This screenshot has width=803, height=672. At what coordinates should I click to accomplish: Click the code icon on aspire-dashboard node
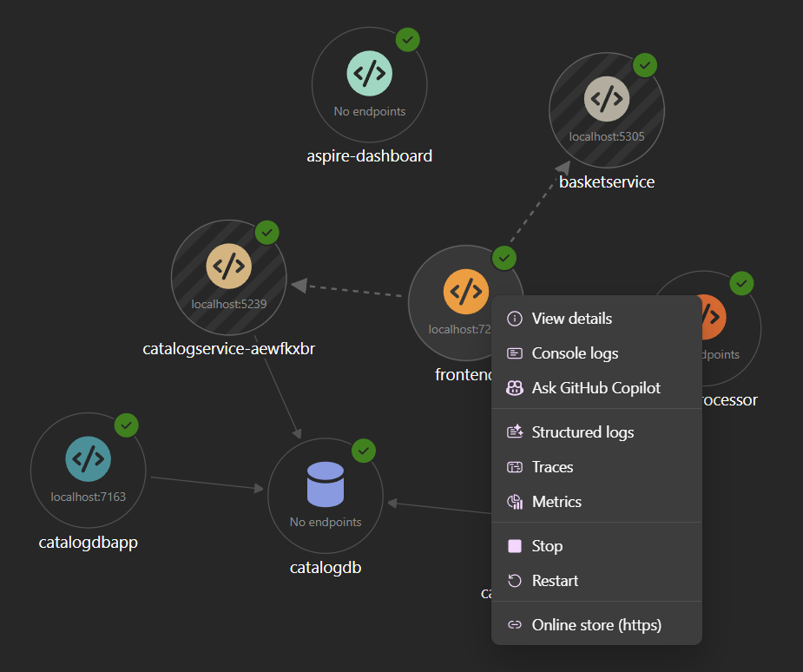pos(369,73)
